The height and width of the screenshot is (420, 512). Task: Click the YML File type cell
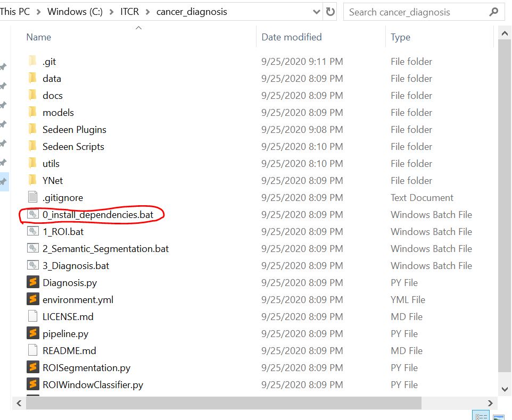coord(408,300)
